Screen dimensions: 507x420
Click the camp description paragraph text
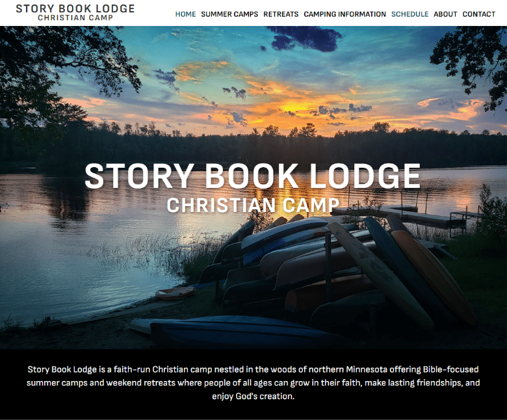pos(253,382)
